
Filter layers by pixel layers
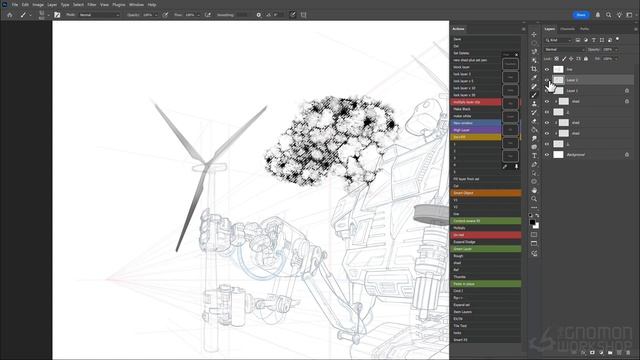point(578,40)
